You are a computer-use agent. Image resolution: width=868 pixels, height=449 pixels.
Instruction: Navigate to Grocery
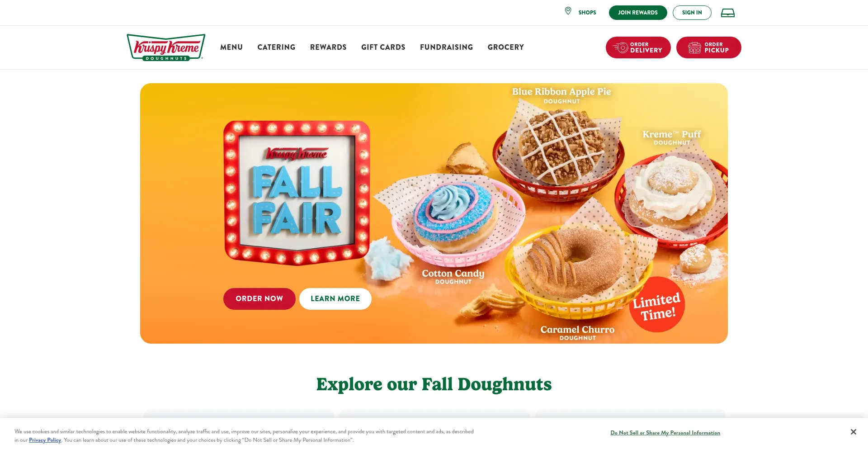tap(506, 47)
